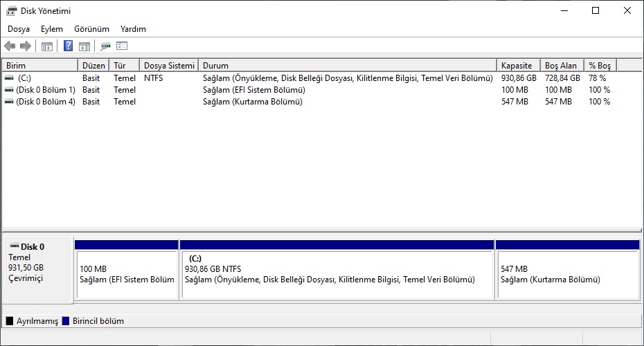The width and height of the screenshot is (644, 346).
Task: Click the Ayrılmamış legend label
Action: point(37,321)
